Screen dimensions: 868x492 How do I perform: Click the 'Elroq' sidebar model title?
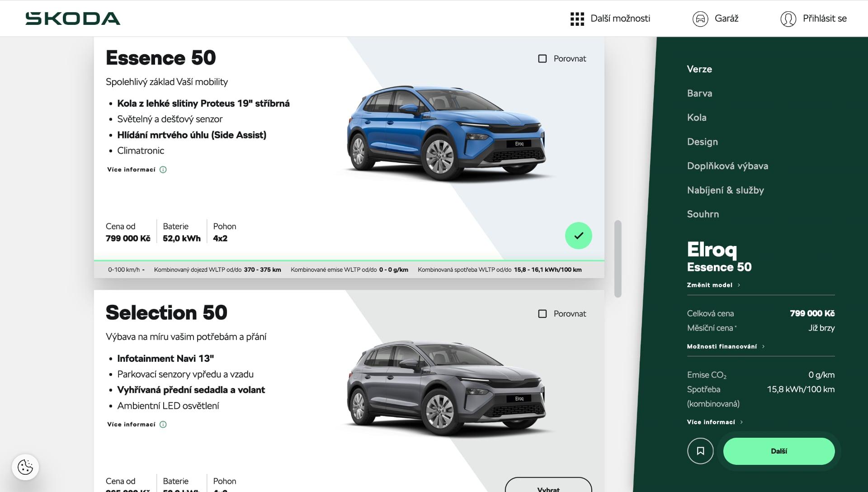click(x=712, y=249)
